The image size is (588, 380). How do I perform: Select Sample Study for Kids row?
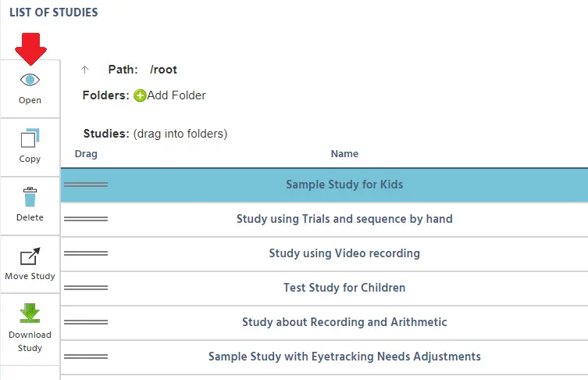[x=324, y=185]
